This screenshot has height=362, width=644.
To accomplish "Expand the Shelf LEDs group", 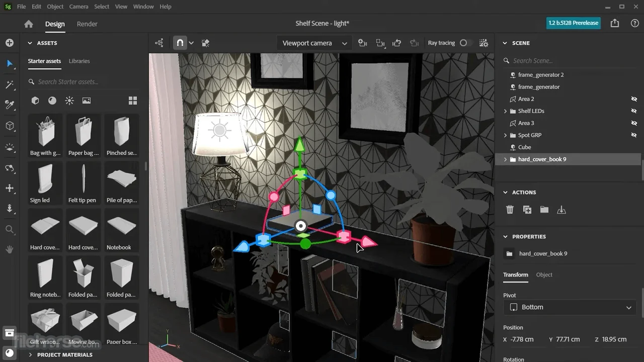I will [x=505, y=111].
